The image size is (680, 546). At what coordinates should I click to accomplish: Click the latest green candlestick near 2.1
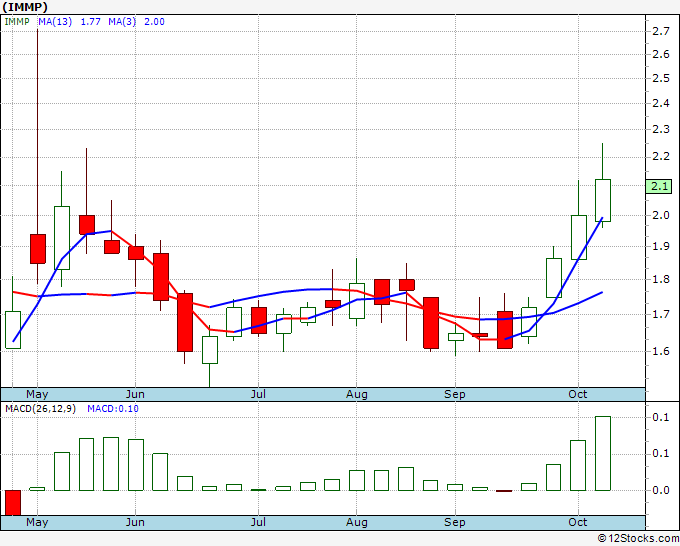pos(603,200)
